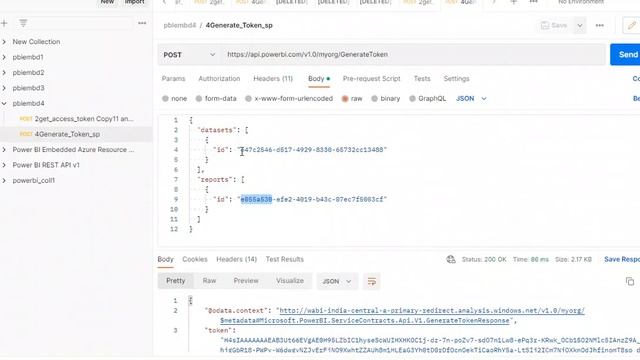Click the network globe icon beside Status
The height and width of the screenshot is (360, 640).
point(451,259)
